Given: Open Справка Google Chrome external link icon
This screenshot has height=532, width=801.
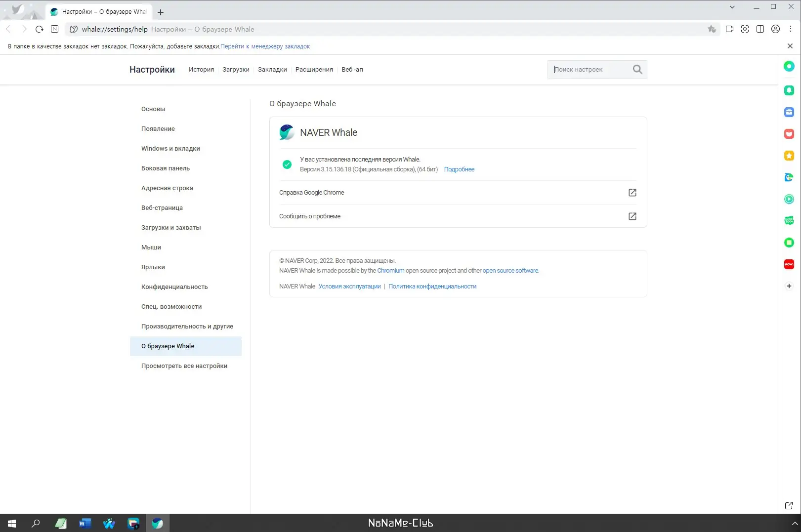Looking at the screenshot, I should (632, 193).
